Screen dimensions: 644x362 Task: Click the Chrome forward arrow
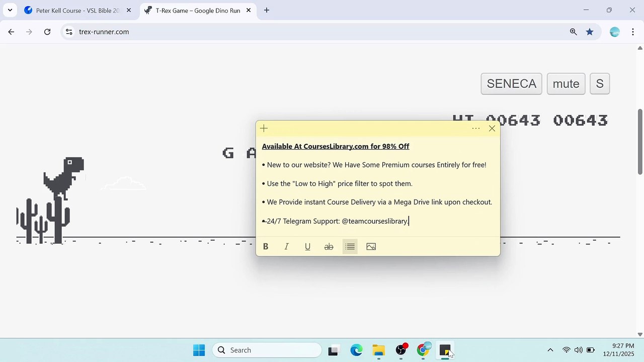point(29,32)
